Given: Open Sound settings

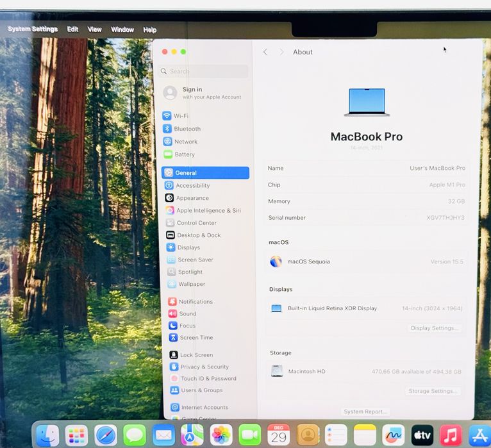Looking at the screenshot, I should coord(183,313).
